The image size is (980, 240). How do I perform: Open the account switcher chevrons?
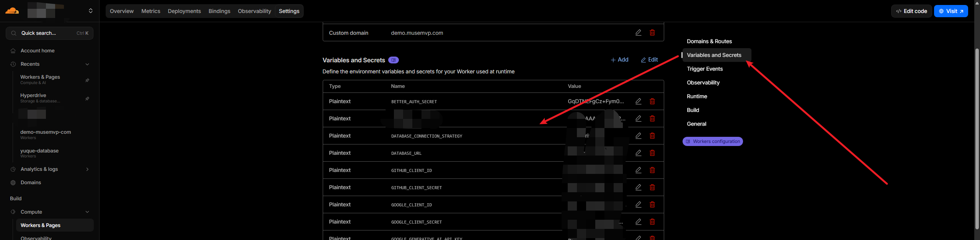coord(91,11)
